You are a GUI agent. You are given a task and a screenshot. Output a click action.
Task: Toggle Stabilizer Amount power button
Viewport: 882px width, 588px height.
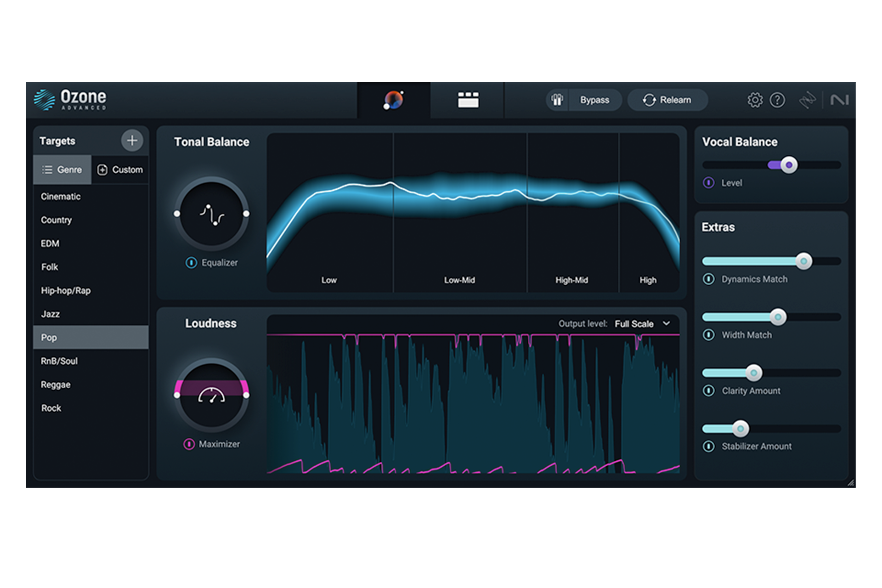click(x=709, y=446)
